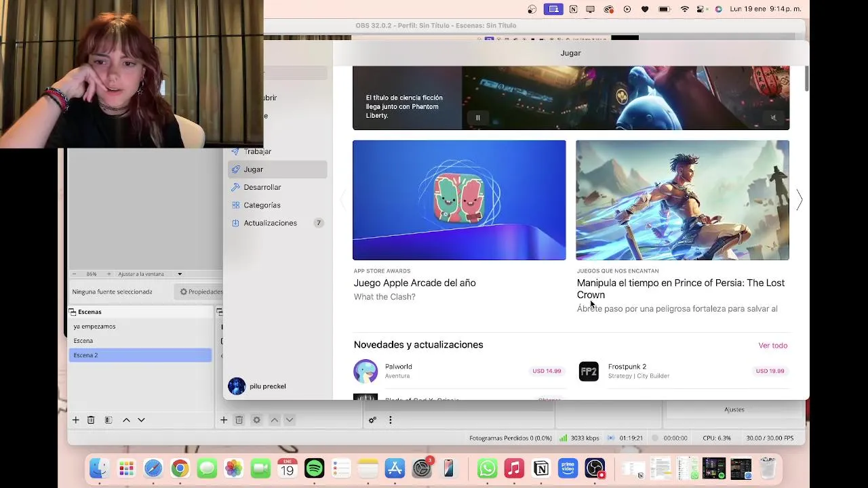
Task: Click Ajustes button in OBS controls
Action: click(x=734, y=409)
